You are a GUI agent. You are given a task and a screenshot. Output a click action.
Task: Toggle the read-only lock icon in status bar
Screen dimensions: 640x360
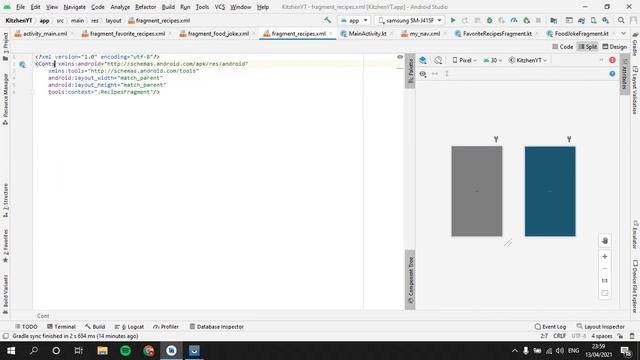620,336
